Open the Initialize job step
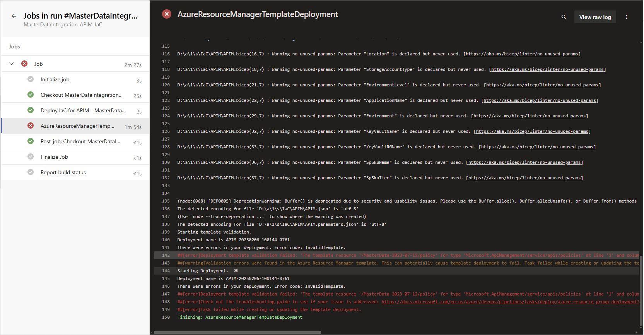Screen dimensions: 644x335 coord(75,79)
